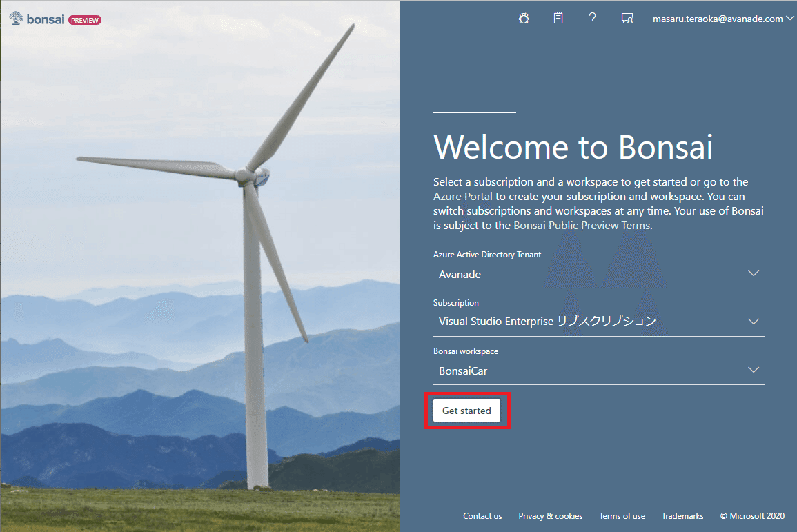The width and height of the screenshot is (797, 532).
Task: Click the bonsai tree logo icon
Action: (17, 19)
